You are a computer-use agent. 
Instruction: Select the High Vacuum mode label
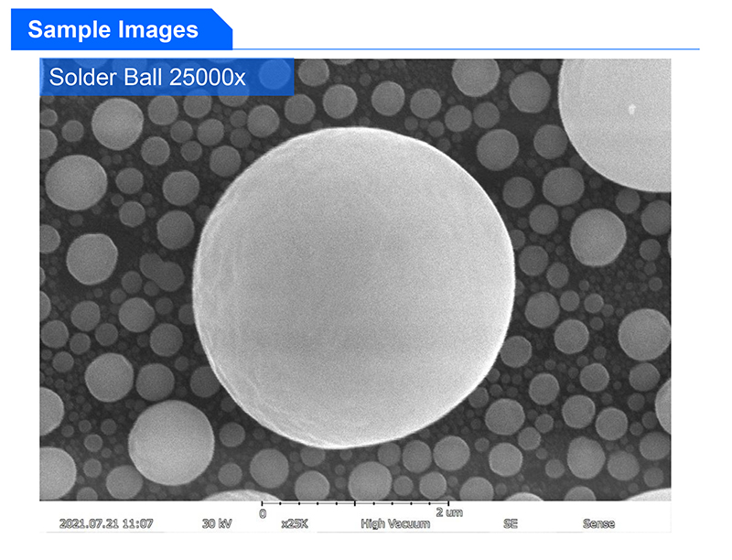pyautogui.click(x=395, y=524)
